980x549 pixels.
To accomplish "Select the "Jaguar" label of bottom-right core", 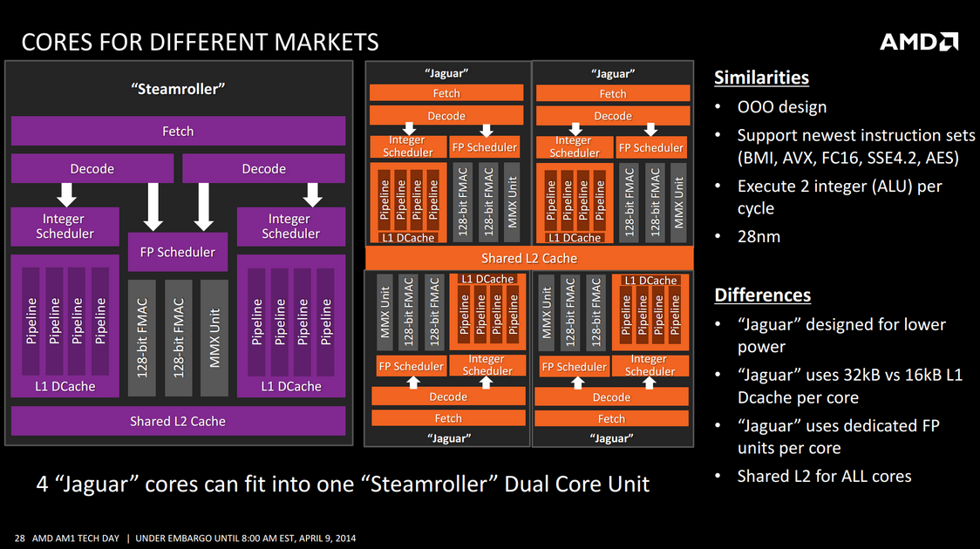I will 611,437.
